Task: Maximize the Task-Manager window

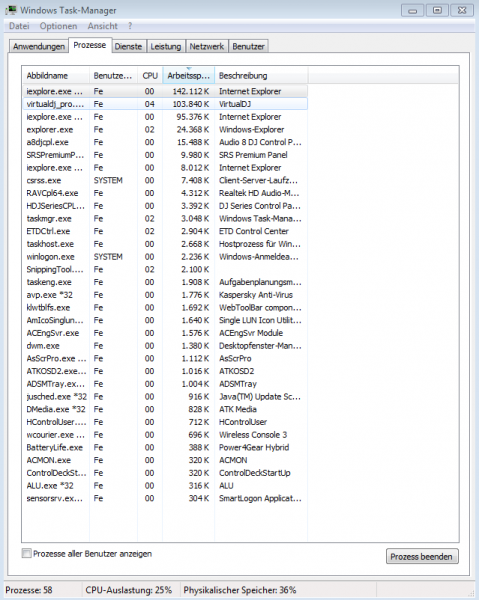Action: 437,10
